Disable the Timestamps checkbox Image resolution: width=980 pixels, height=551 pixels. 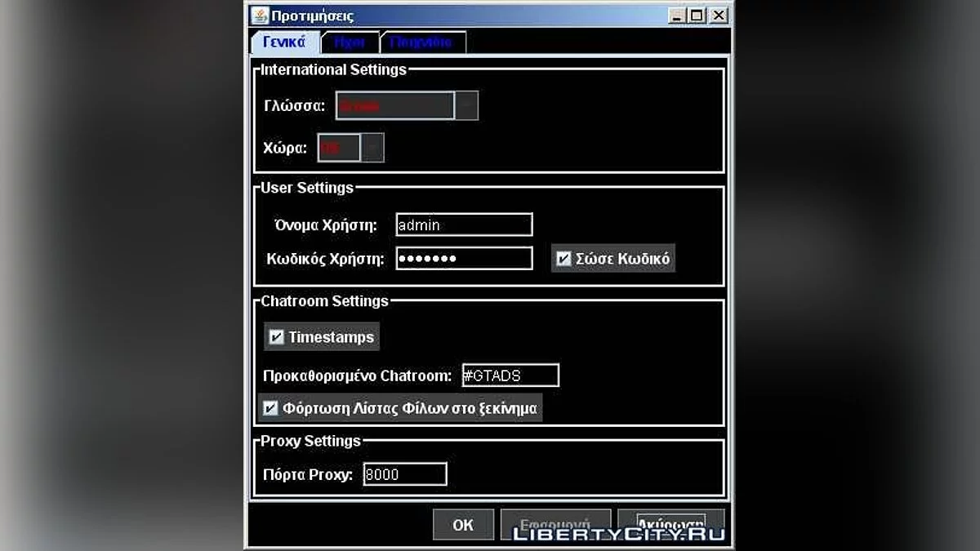pos(276,337)
